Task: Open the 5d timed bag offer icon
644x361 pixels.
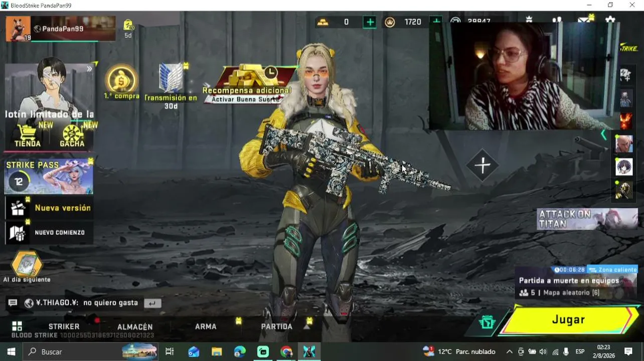Action: point(128,29)
